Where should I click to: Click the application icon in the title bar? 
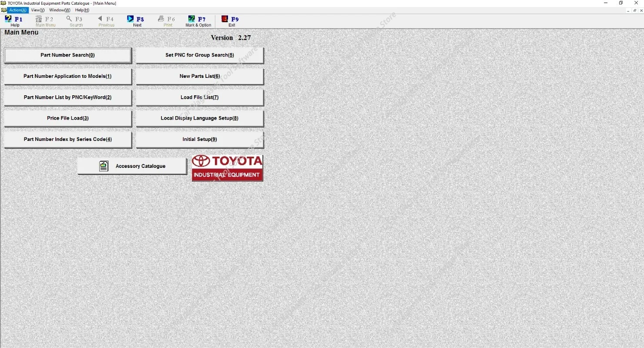[3, 3]
